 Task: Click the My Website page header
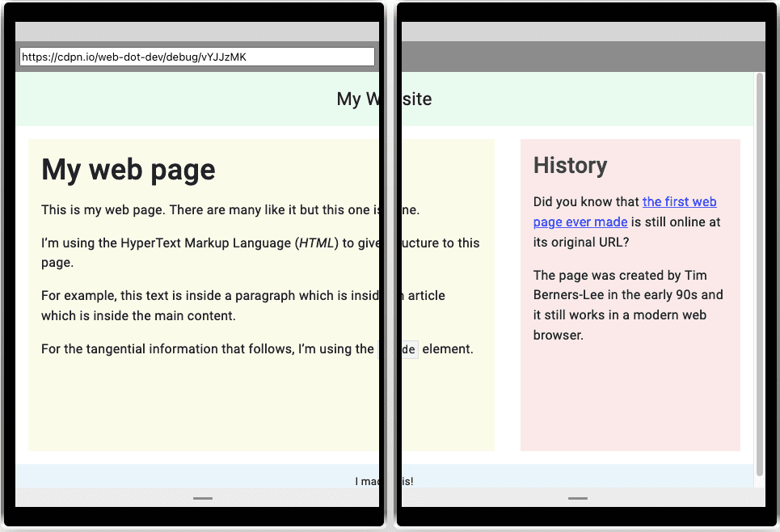pyautogui.click(x=384, y=99)
